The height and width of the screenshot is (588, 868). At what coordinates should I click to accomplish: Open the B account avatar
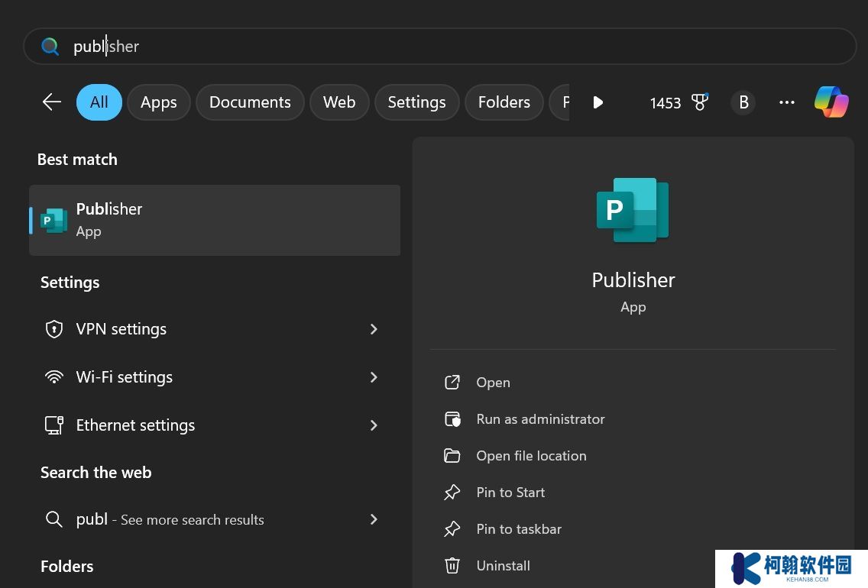(x=743, y=102)
